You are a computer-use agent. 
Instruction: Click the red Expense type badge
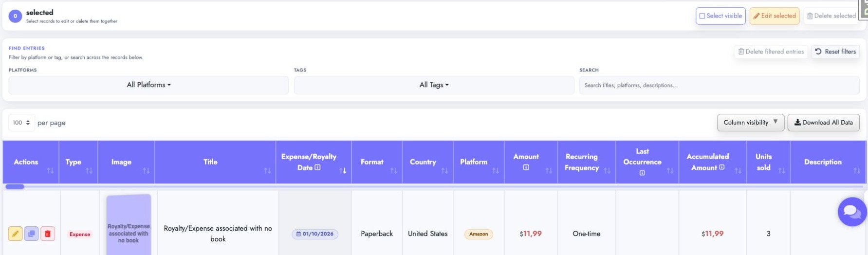pyautogui.click(x=80, y=234)
